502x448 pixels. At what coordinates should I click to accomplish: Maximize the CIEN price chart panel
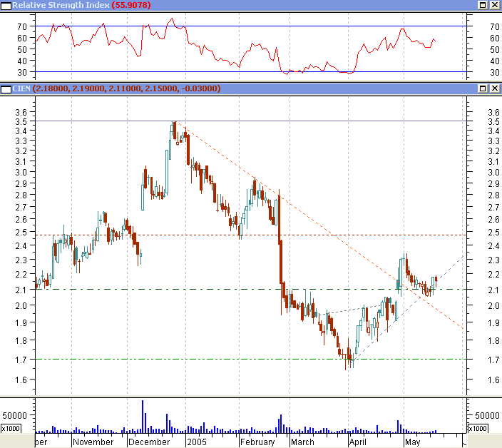[483, 88]
